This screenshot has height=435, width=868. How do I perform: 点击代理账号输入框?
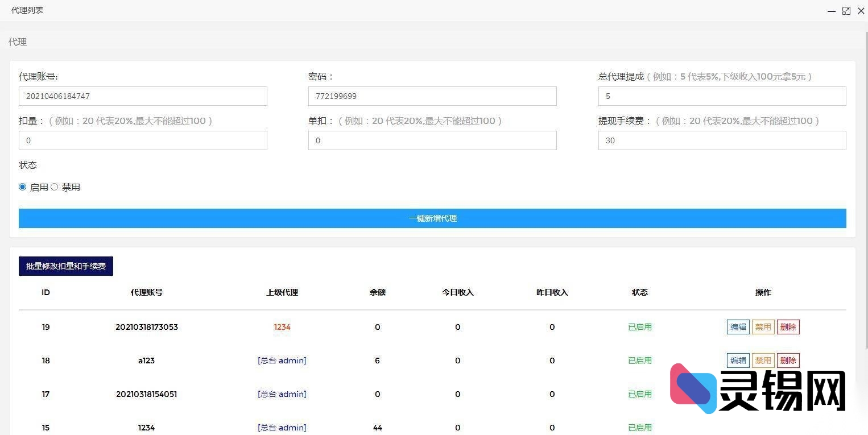click(x=143, y=96)
